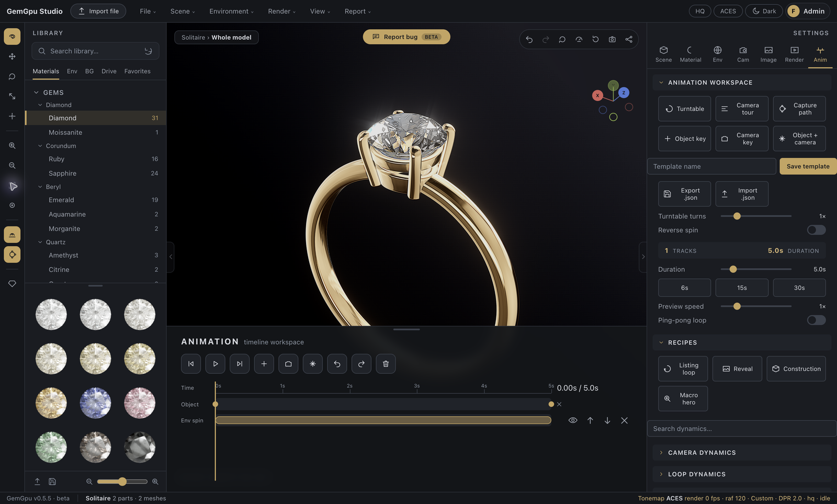Set duration preset to 15s
This screenshot has height=504, width=837.
pyautogui.click(x=742, y=288)
